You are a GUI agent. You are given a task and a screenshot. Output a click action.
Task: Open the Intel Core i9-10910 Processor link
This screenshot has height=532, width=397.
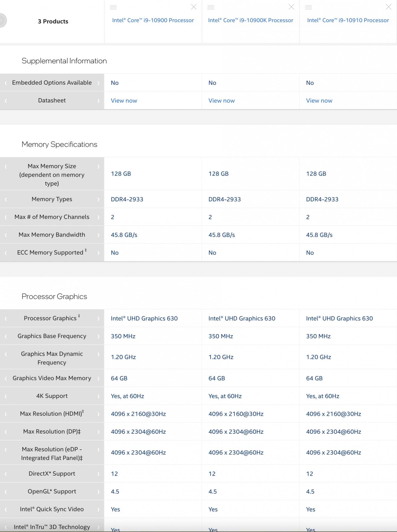pyautogui.click(x=348, y=20)
